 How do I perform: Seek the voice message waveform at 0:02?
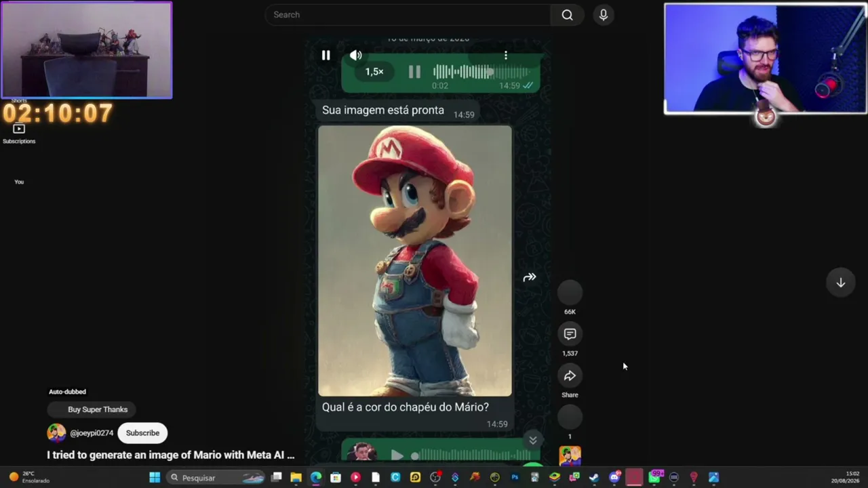click(x=481, y=72)
